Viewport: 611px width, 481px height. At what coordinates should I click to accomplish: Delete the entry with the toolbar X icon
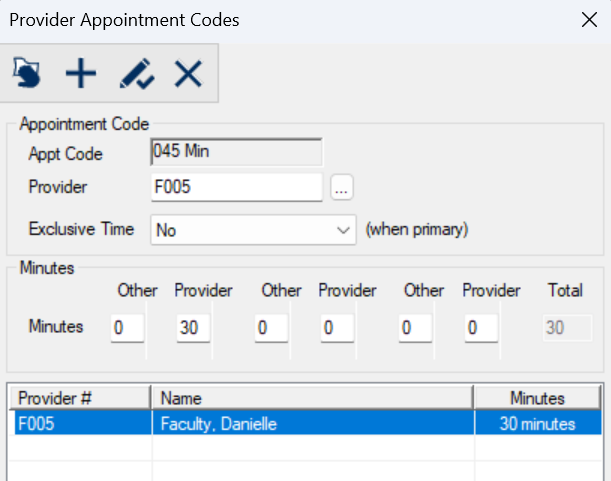pos(188,73)
